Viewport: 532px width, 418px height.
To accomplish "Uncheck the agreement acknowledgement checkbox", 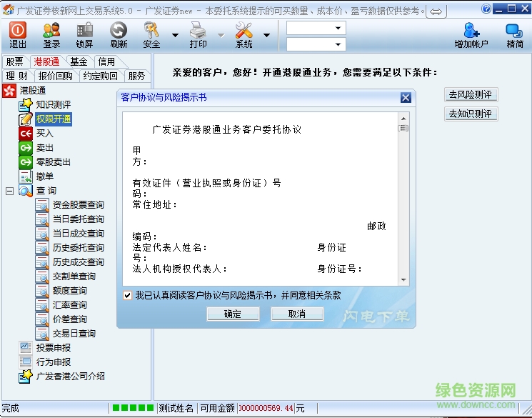I will click(x=127, y=295).
